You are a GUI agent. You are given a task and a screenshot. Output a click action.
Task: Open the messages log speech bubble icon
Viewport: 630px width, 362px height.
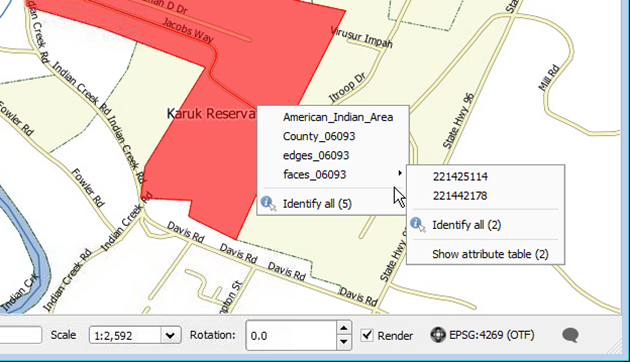[x=571, y=335]
